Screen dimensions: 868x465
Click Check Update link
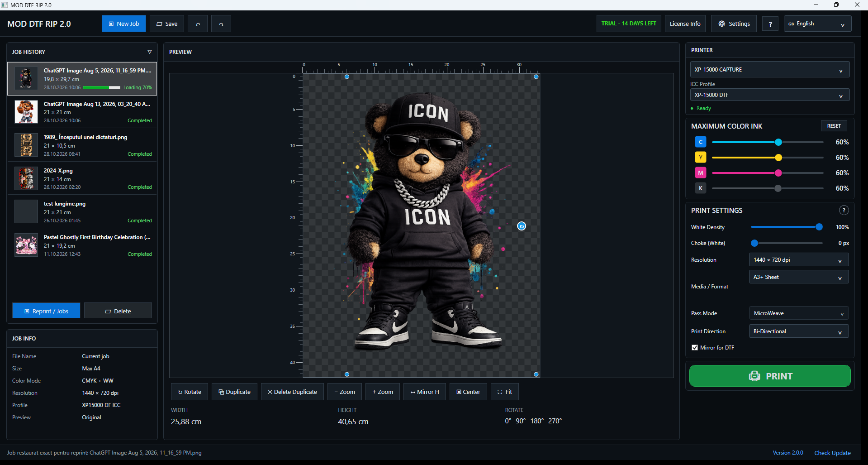[832, 453]
